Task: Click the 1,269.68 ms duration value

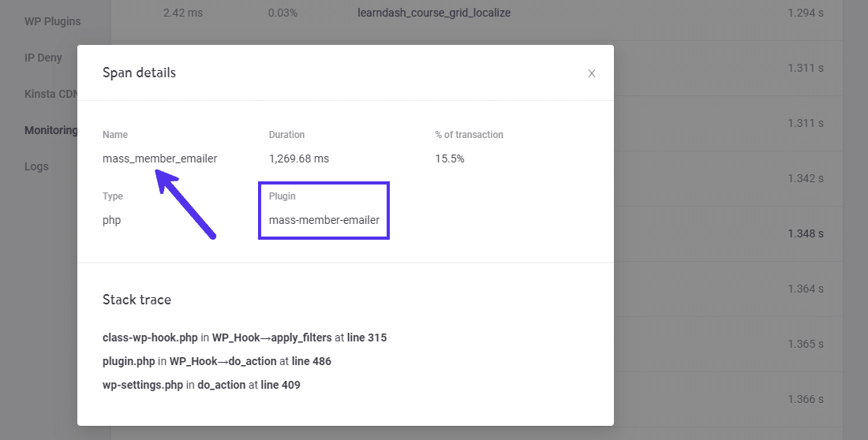Action: [x=298, y=158]
